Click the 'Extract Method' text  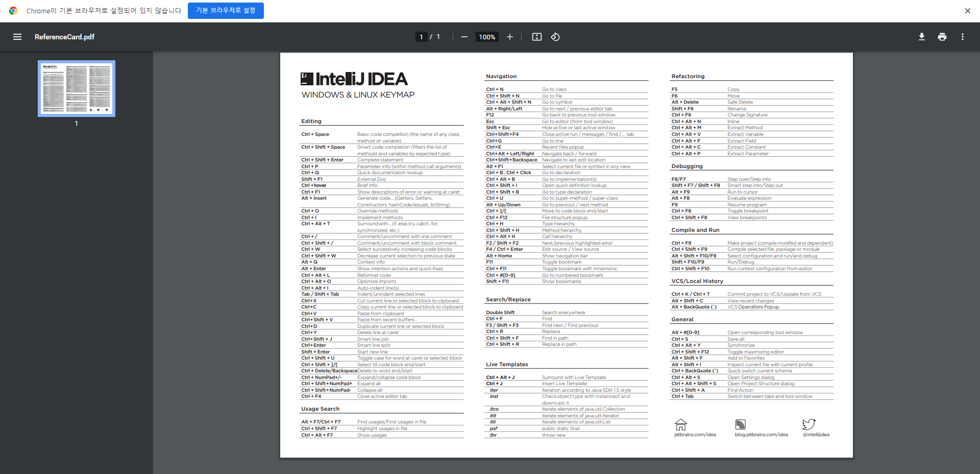point(745,128)
